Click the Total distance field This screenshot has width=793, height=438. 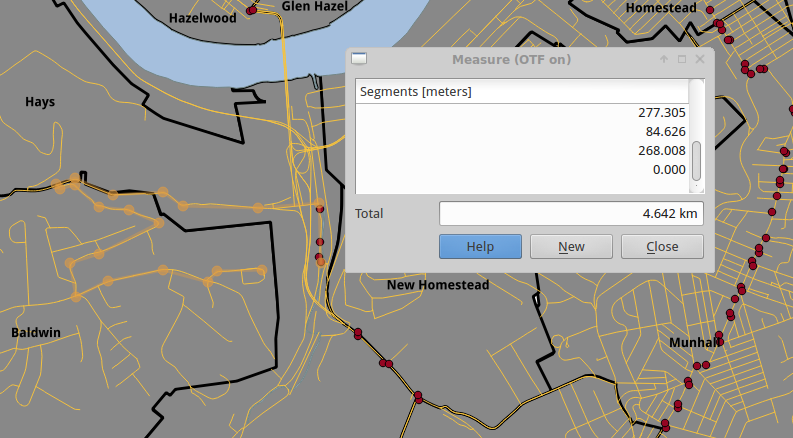pos(570,214)
